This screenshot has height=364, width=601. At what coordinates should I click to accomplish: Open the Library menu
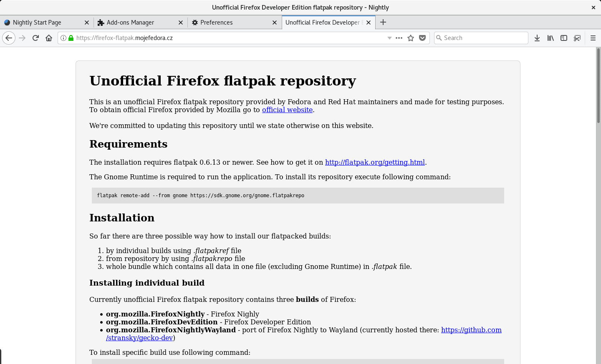click(550, 38)
